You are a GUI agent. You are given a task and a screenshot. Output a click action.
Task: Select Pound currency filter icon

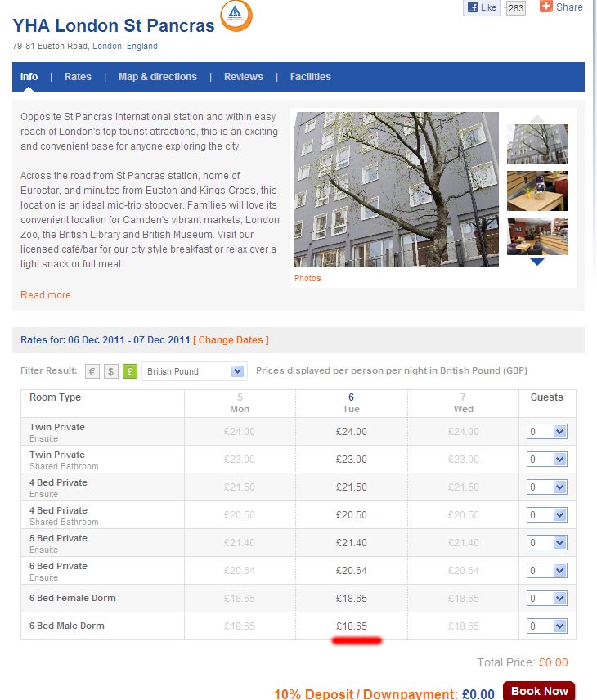tap(130, 371)
